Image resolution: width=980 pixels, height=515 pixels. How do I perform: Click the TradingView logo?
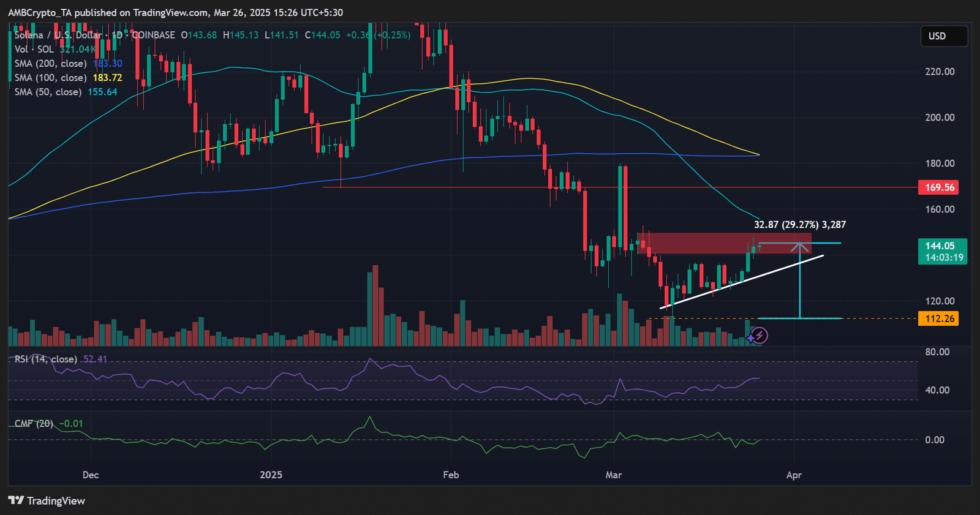(x=47, y=500)
